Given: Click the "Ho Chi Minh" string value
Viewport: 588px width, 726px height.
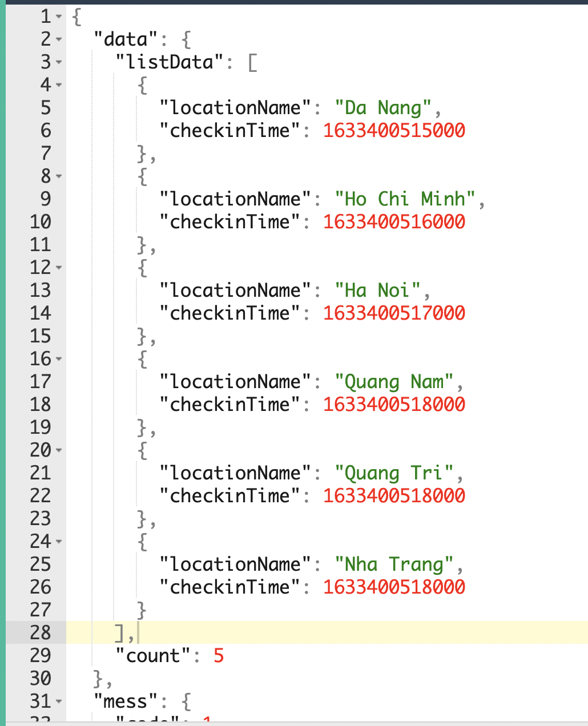Looking at the screenshot, I should [405, 199].
